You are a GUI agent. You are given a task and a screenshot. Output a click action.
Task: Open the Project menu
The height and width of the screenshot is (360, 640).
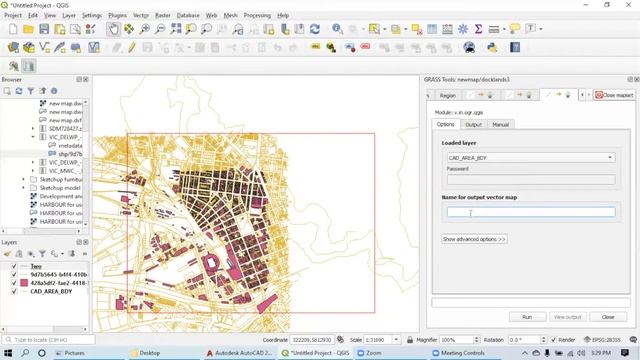point(13,15)
